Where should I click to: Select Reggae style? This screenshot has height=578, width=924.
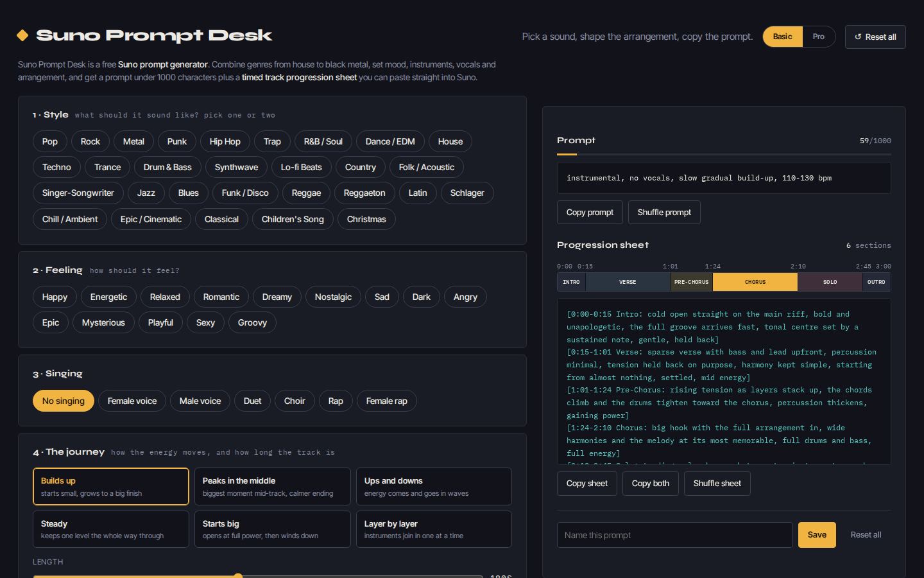tap(306, 193)
